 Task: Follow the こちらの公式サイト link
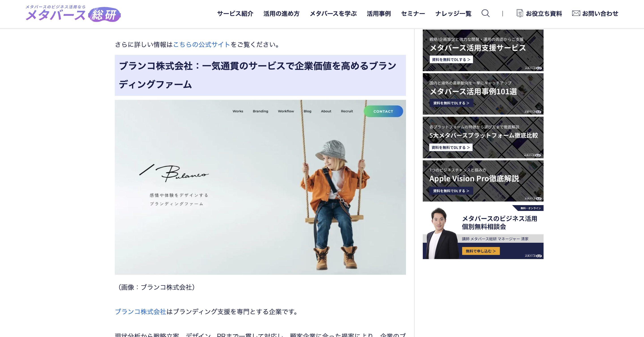click(x=202, y=45)
